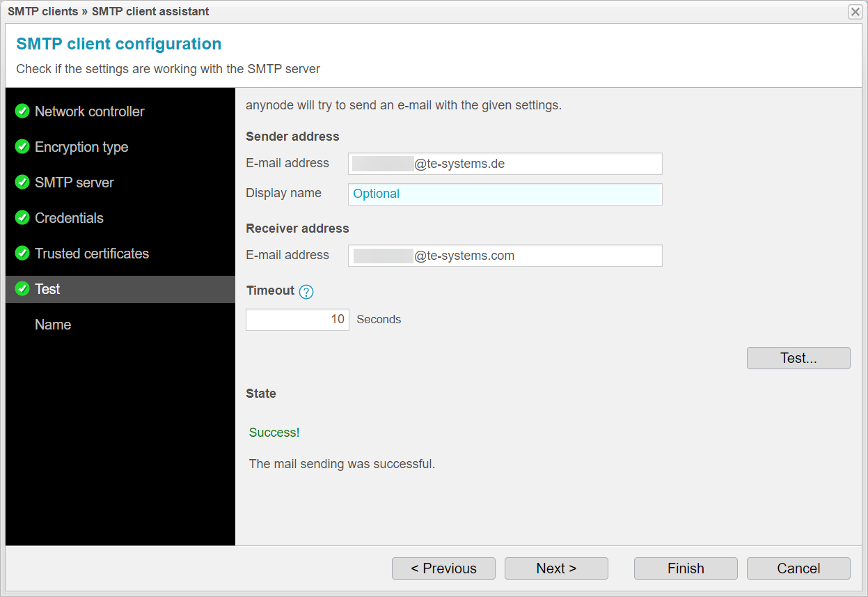The height and width of the screenshot is (597, 868).
Task: Click the checkmark icon on the Test step
Action: click(22, 289)
